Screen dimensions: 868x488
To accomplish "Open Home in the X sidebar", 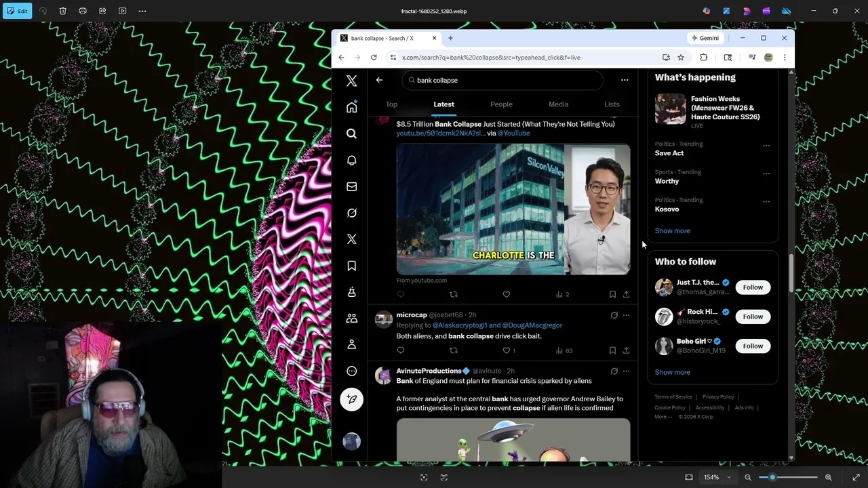I will (351, 107).
